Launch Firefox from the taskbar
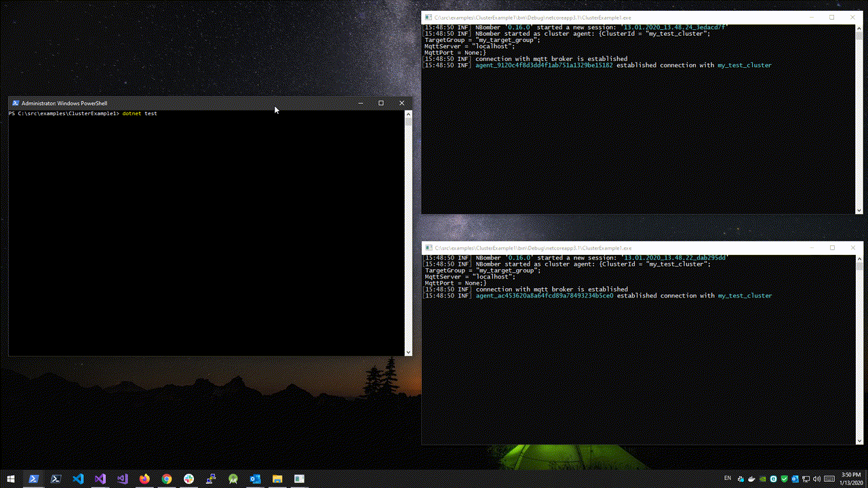 [x=144, y=479]
